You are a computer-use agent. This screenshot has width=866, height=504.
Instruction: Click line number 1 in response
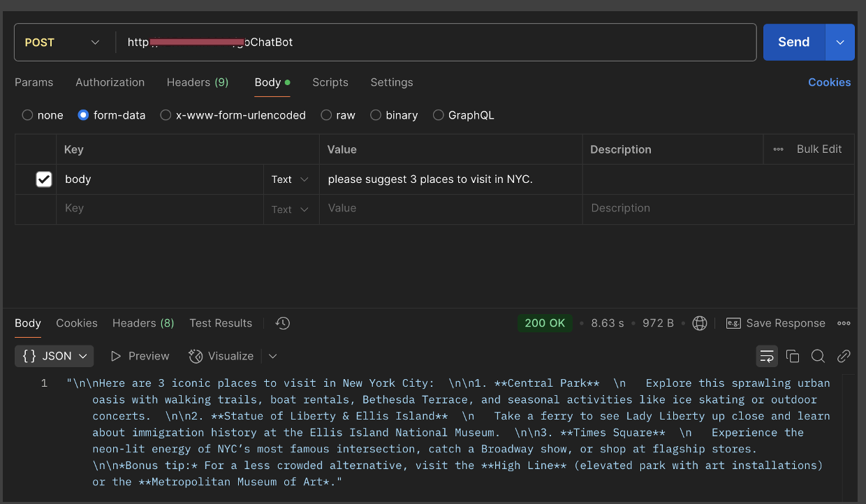(x=44, y=383)
